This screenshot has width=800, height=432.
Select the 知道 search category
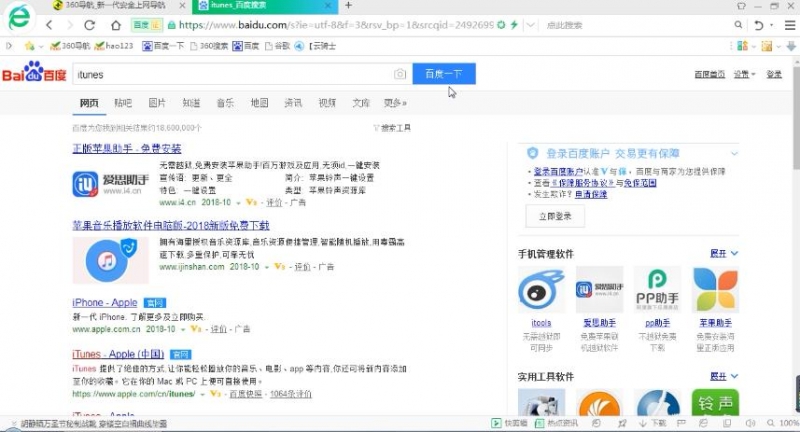tap(191, 103)
